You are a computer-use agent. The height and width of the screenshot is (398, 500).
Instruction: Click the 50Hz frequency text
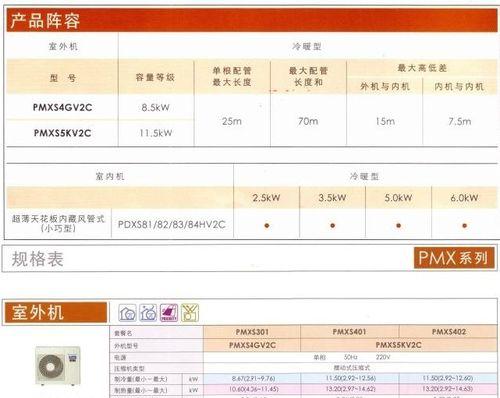tap(351, 357)
